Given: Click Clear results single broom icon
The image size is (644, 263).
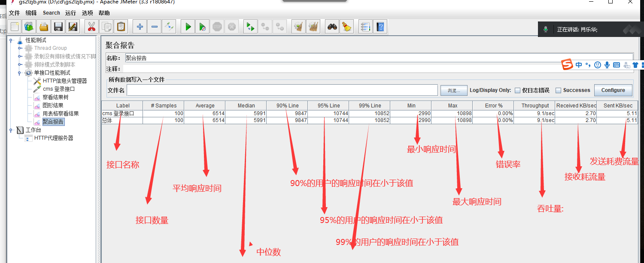Looking at the screenshot, I should click(298, 27).
